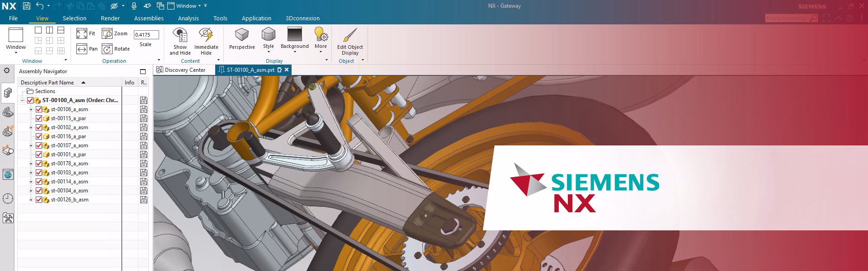Open the Background dropdown arrow
The width and height of the screenshot is (868, 271).
pyautogui.click(x=295, y=52)
